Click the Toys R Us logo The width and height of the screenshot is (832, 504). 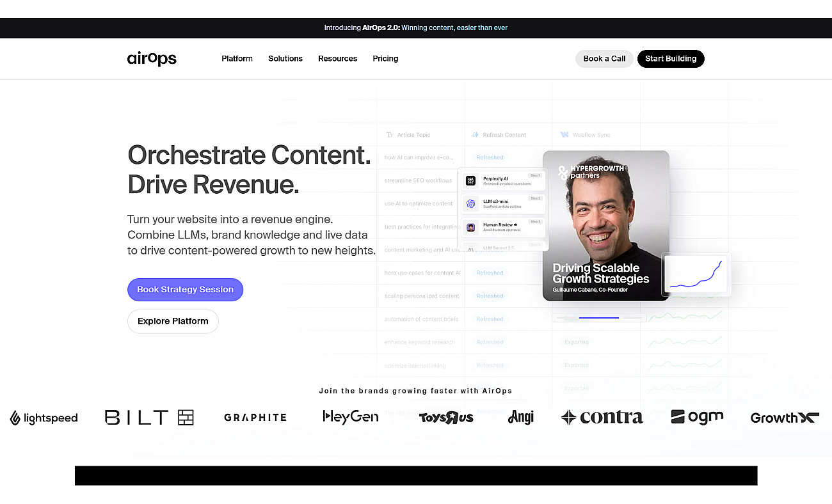(x=446, y=418)
